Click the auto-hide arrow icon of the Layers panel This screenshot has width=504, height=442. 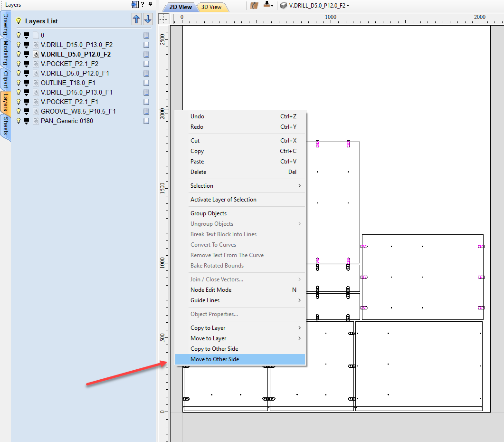tap(135, 4)
